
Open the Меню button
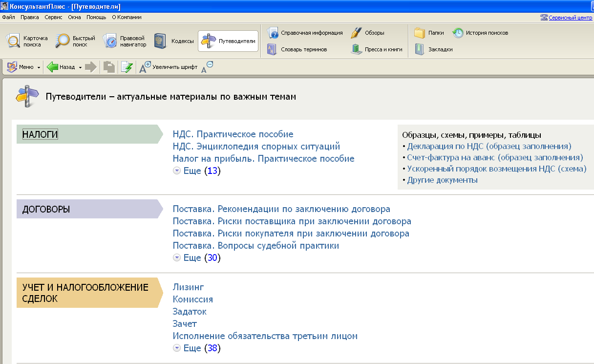(20, 67)
